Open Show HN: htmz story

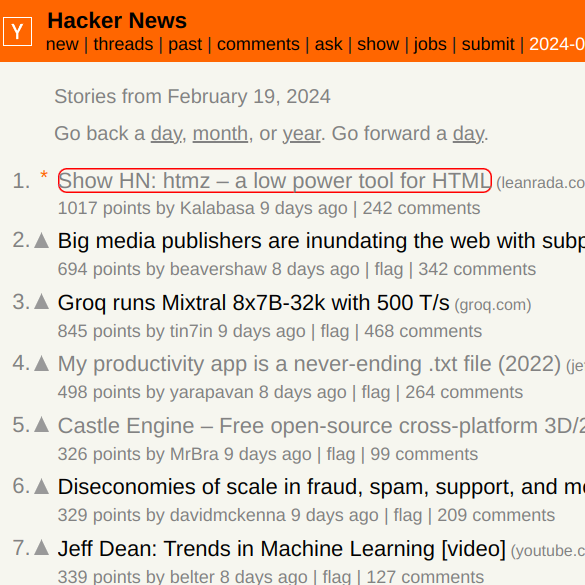[275, 181]
